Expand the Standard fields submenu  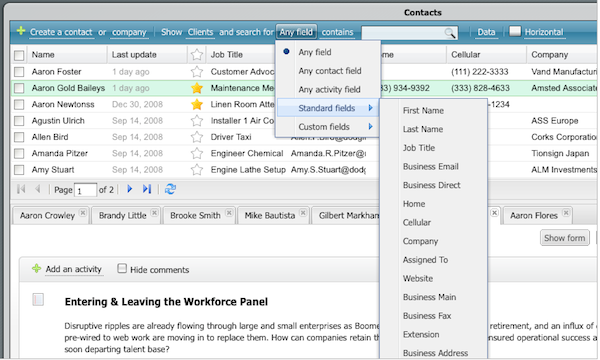[328, 108]
